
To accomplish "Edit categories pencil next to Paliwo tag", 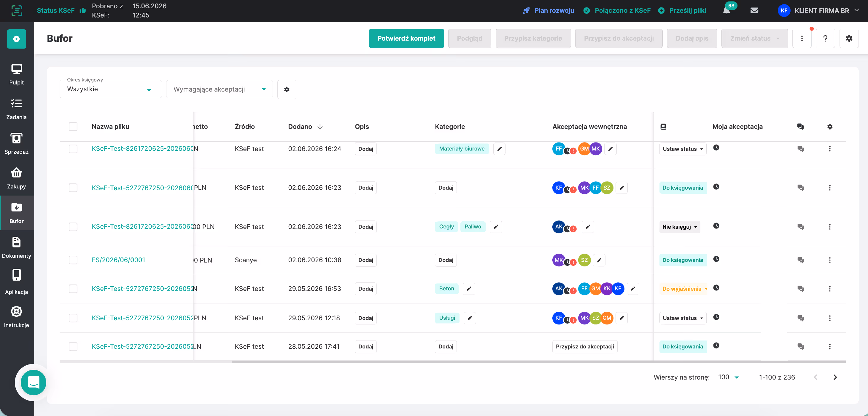I will click(x=496, y=227).
